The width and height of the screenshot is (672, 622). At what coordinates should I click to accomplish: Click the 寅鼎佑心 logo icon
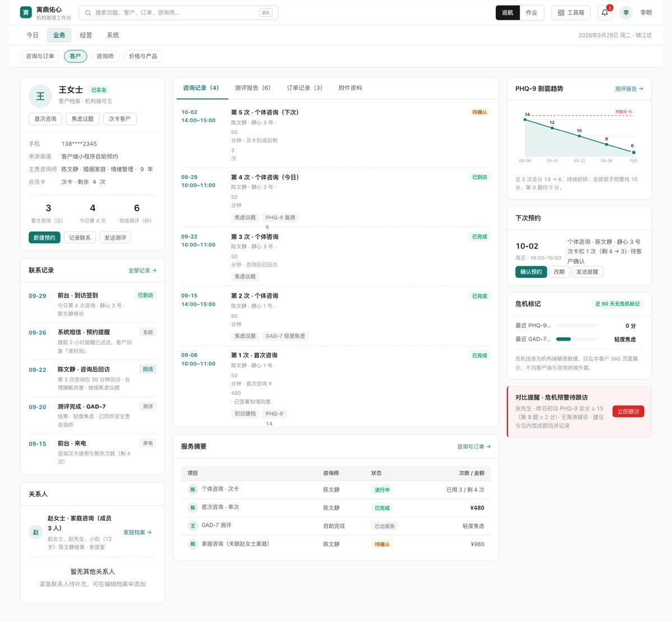point(26,12)
